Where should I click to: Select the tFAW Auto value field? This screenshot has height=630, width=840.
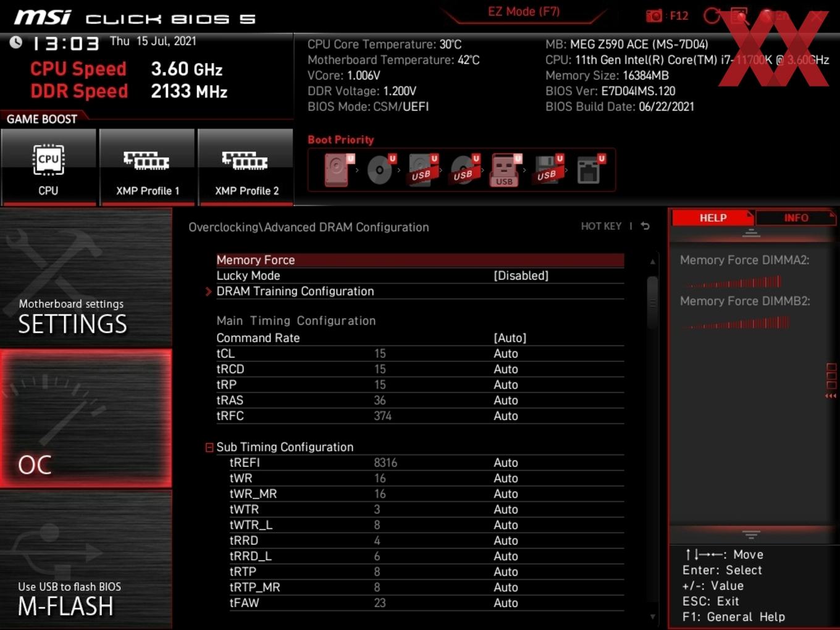[x=505, y=603]
